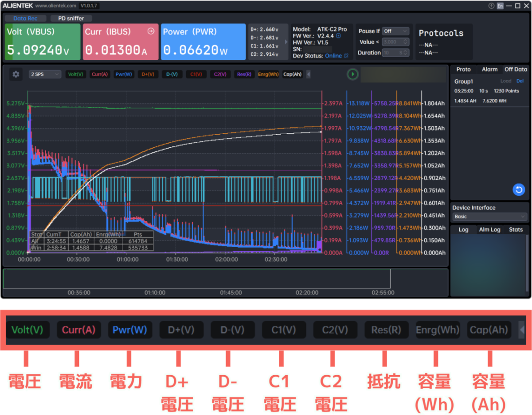Click the circled arrow icon in Curr panel
The width and height of the screenshot is (532, 415).
(x=151, y=31)
